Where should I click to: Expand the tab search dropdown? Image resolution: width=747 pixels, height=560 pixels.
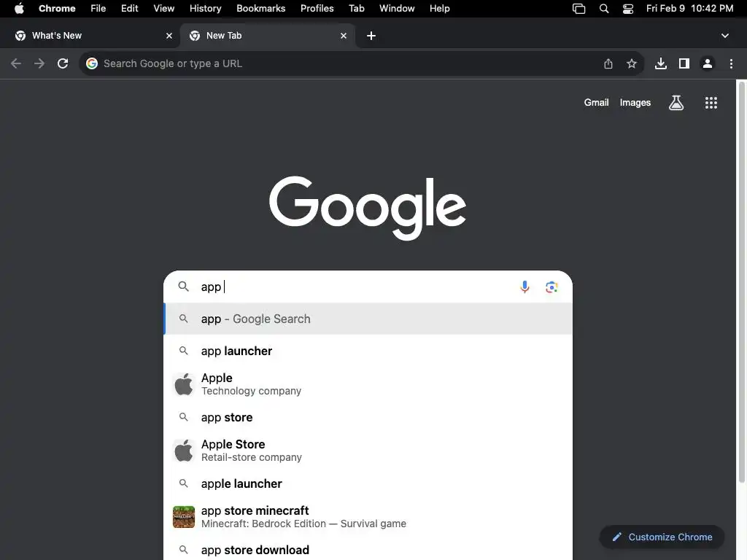(724, 36)
